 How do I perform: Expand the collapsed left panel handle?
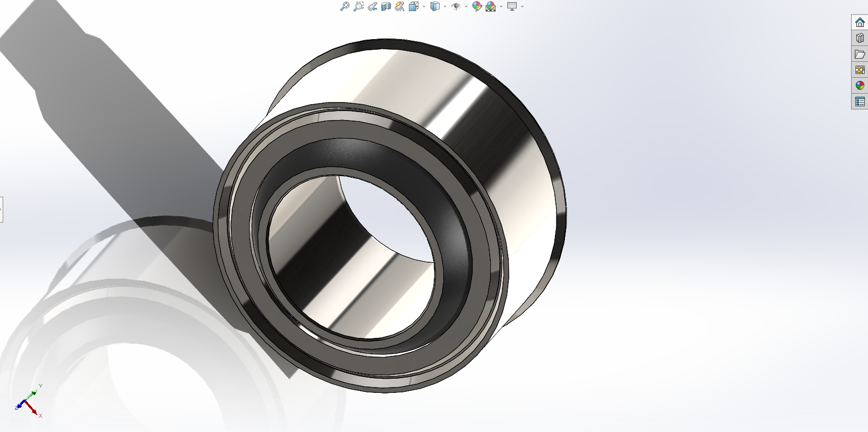tap(1, 209)
